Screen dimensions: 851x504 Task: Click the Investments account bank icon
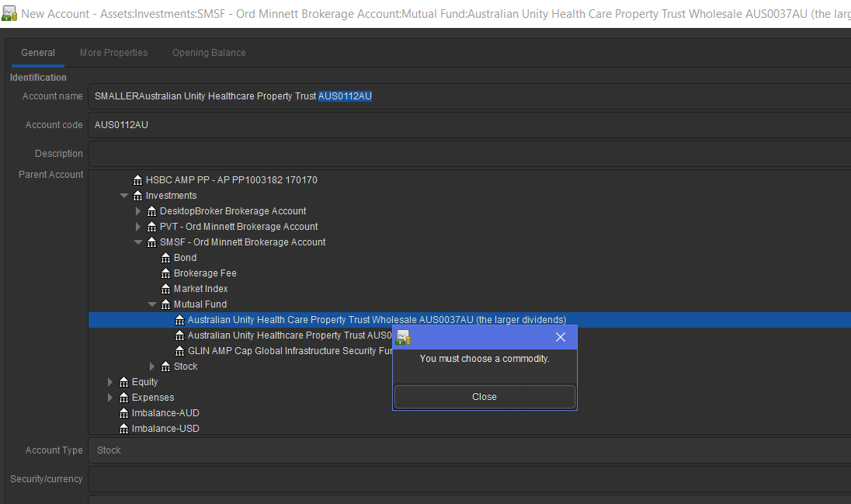coord(138,196)
